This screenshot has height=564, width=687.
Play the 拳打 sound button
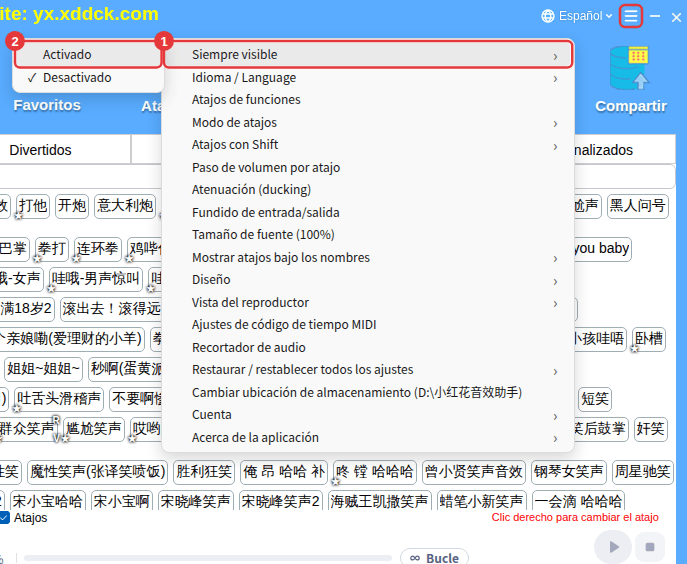point(52,249)
